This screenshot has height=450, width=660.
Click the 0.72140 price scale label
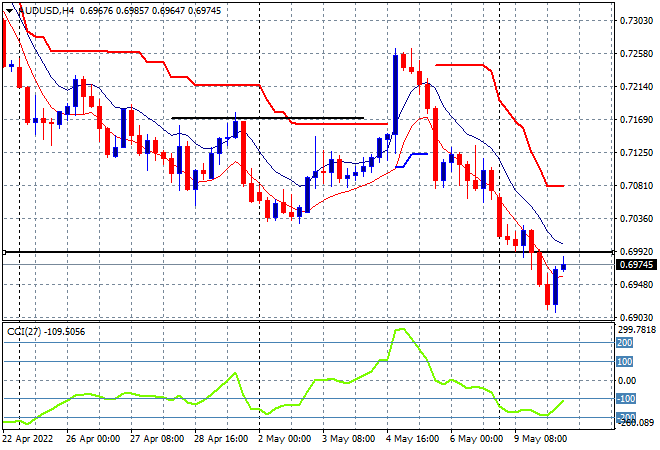coord(636,86)
